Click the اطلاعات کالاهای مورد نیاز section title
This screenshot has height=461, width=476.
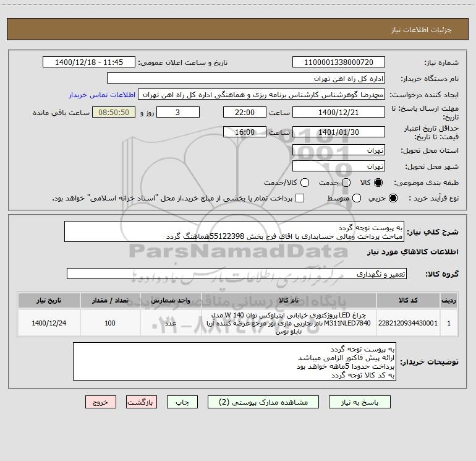(412, 252)
